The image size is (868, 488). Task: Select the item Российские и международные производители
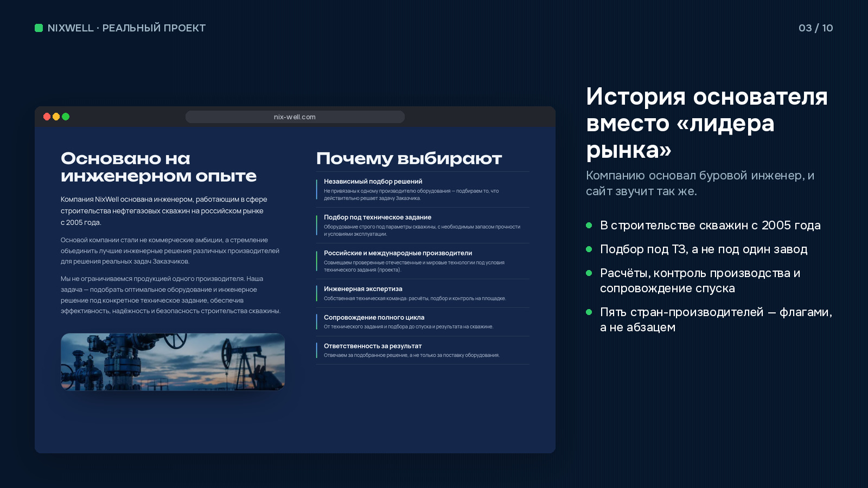point(423,261)
